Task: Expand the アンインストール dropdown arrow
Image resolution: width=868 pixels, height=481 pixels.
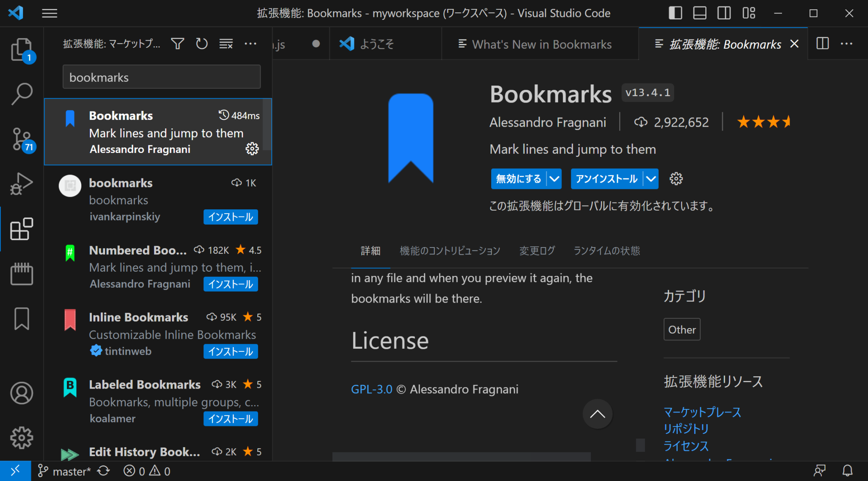Action: click(x=651, y=179)
